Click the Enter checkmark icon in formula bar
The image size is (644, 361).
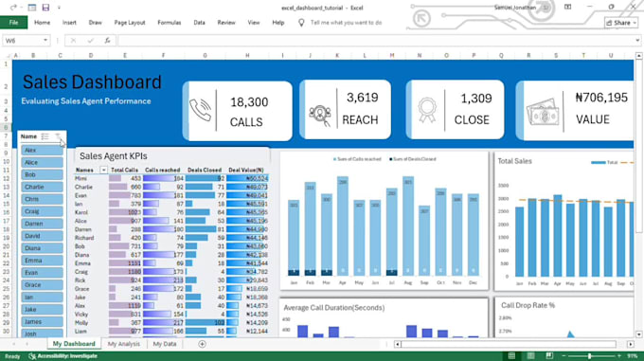tap(90, 40)
